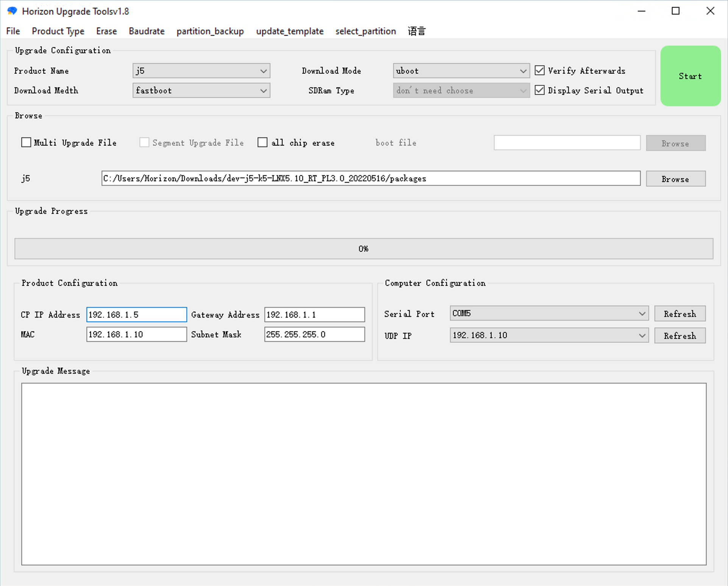Click the Gateway Address field
This screenshot has height=586, width=728.
[x=314, y=315]
